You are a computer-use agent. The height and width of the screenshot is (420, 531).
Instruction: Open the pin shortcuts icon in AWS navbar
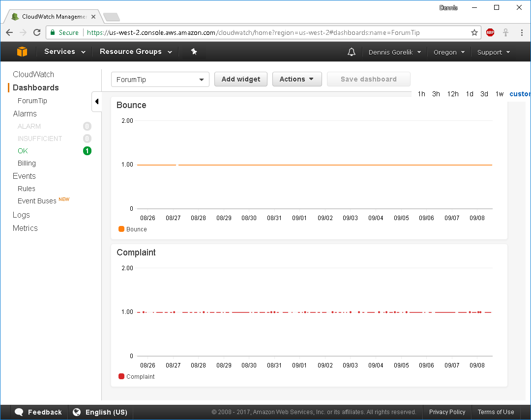pyautogui.click(x=194, y=52)
